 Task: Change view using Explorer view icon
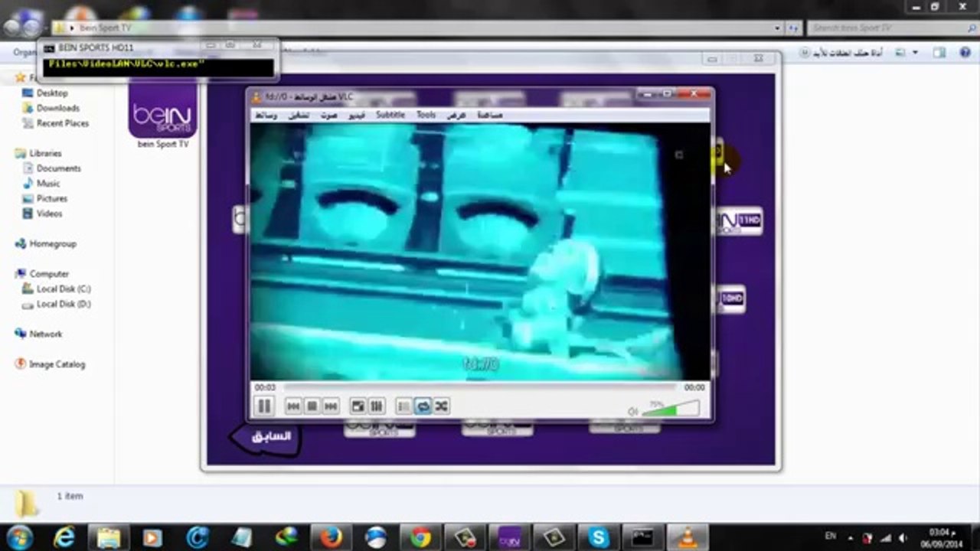(x=900, y=53)
